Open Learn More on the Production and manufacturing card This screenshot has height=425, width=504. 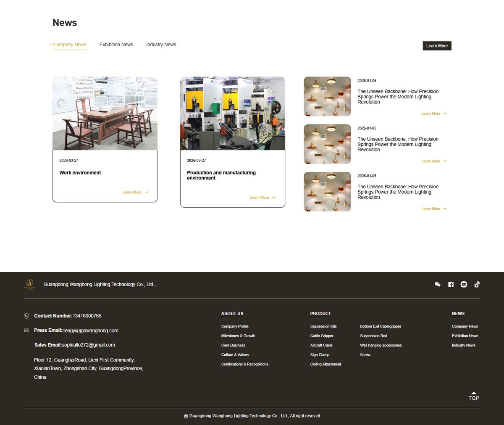263,198
